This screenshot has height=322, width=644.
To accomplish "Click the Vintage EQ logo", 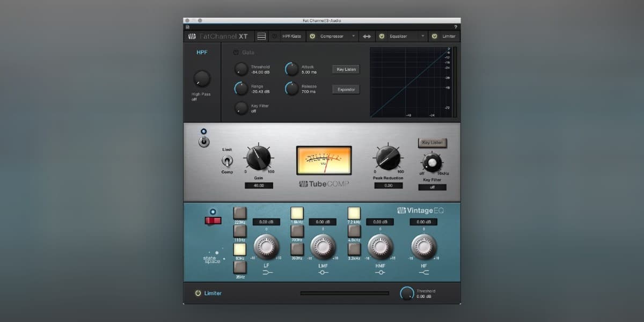I will point(421,210).
